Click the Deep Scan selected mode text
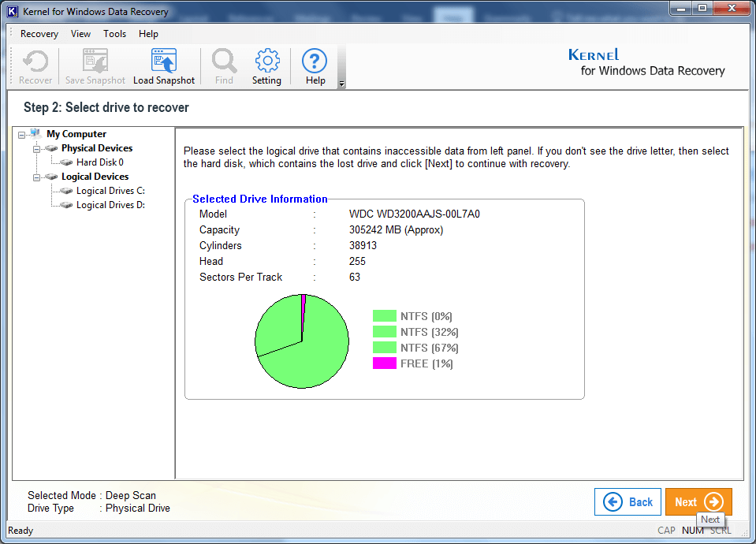 pos(131,495)
